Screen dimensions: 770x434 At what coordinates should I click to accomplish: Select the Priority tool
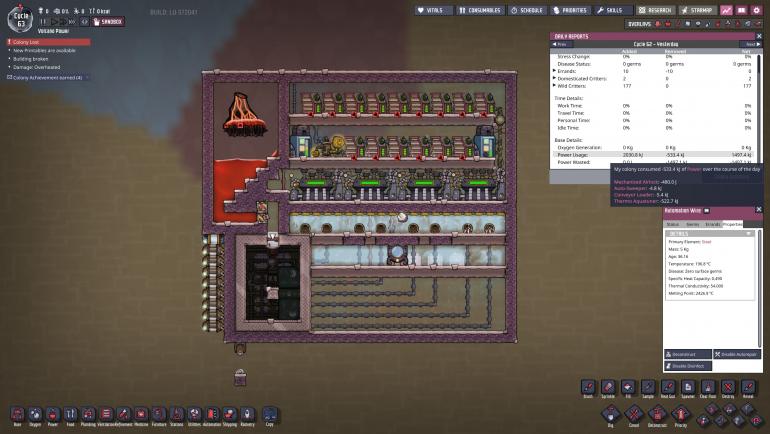[681, 414]
